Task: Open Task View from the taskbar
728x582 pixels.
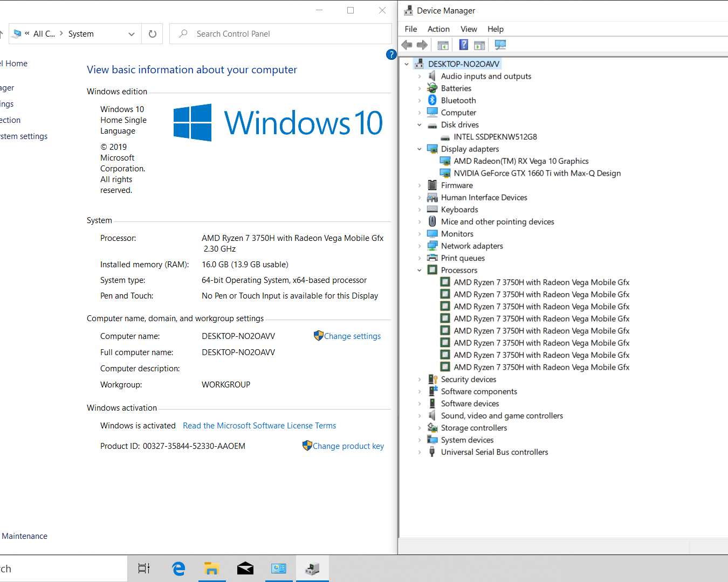Action: tap(144, 569)
